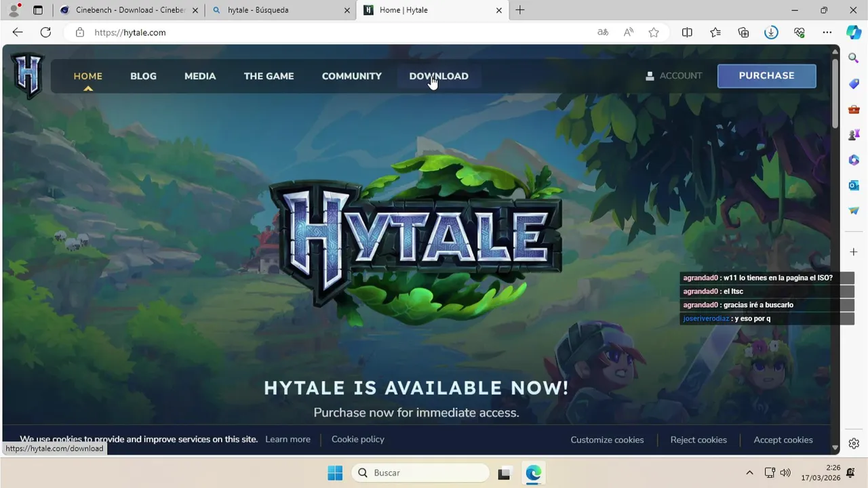This screenshot has width=868, height=488.
Task: Add this page to favorites star
Action: 654,33
